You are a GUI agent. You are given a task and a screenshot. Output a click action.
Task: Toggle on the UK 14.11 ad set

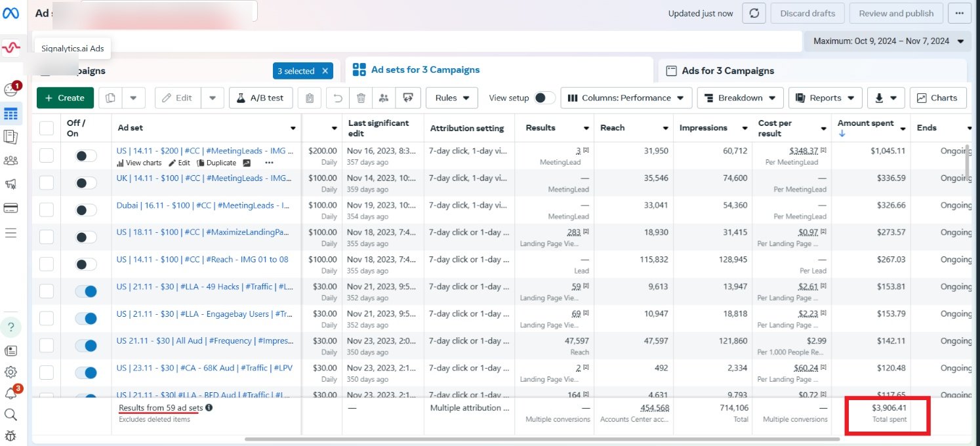[x=86, y=183]
